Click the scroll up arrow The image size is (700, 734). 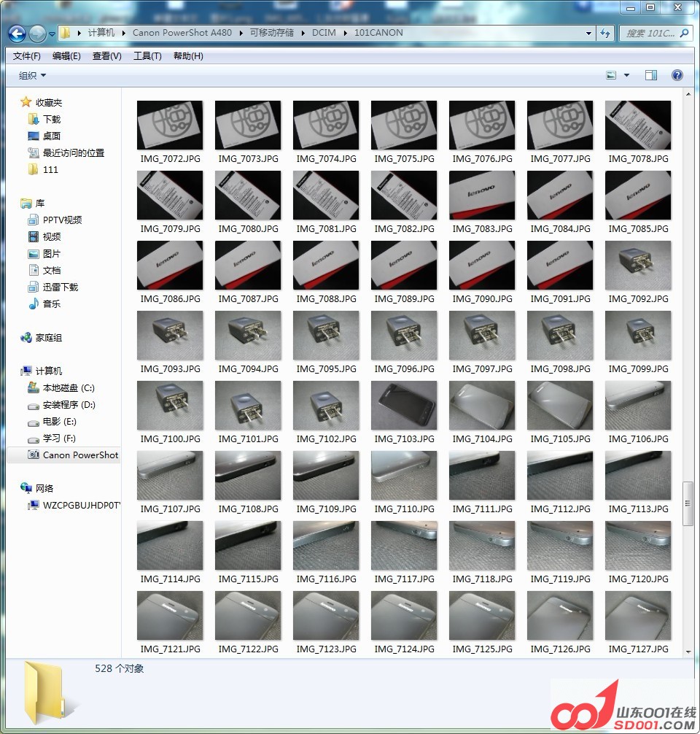(x=688, y=95)
